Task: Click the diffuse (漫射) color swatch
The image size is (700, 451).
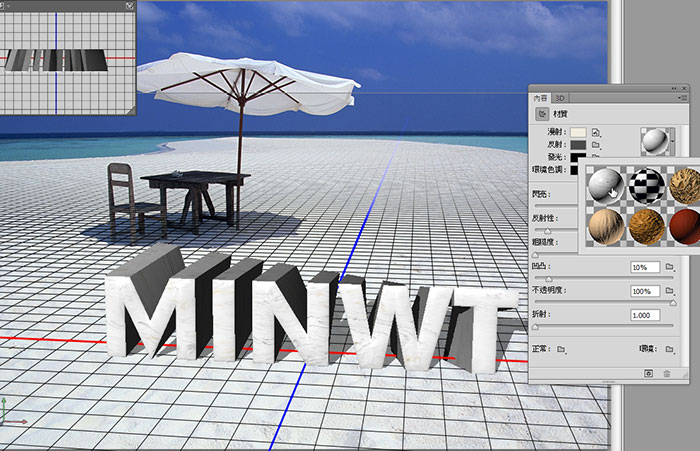Action: [x=578, y=132]
